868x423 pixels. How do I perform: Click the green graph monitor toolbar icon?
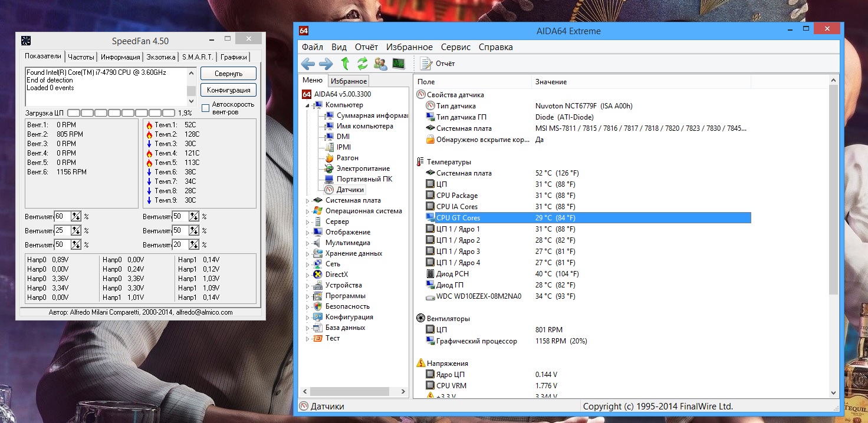399,64
